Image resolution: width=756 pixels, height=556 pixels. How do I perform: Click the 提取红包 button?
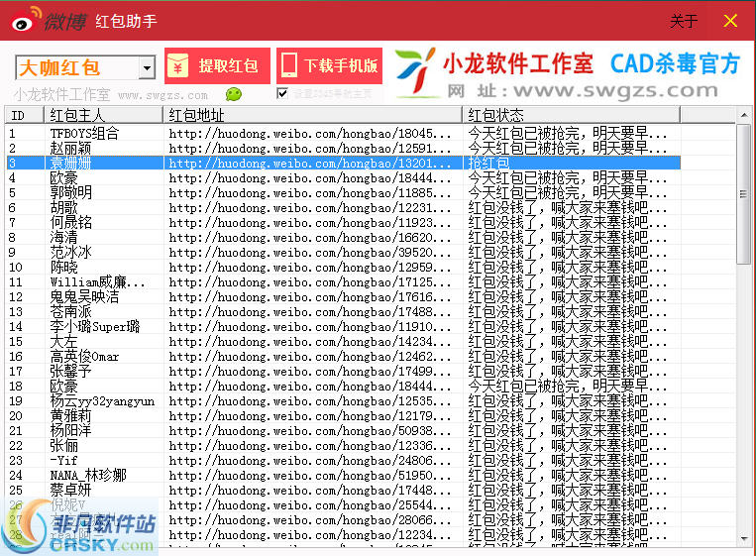tap(217, 65)
